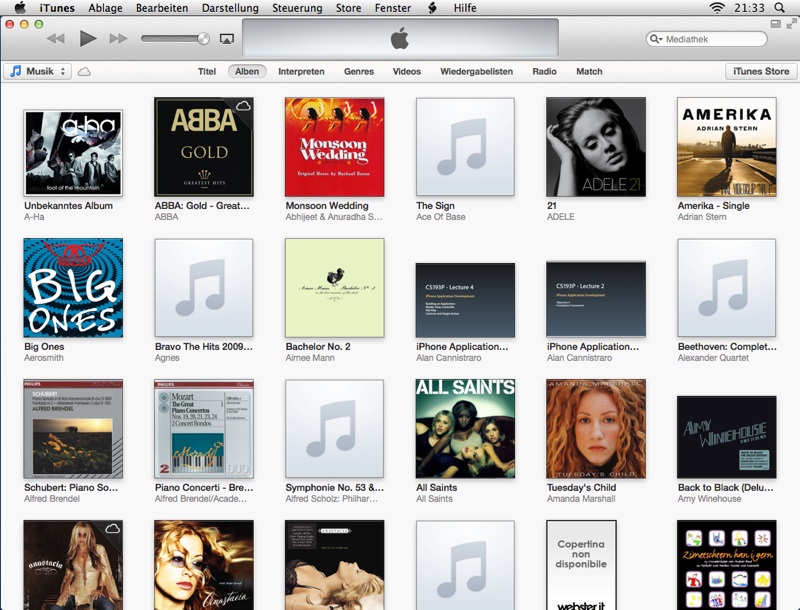800x610 pixels.
Task: Open the Amerika - Single album cover
Action: (727, 147)
